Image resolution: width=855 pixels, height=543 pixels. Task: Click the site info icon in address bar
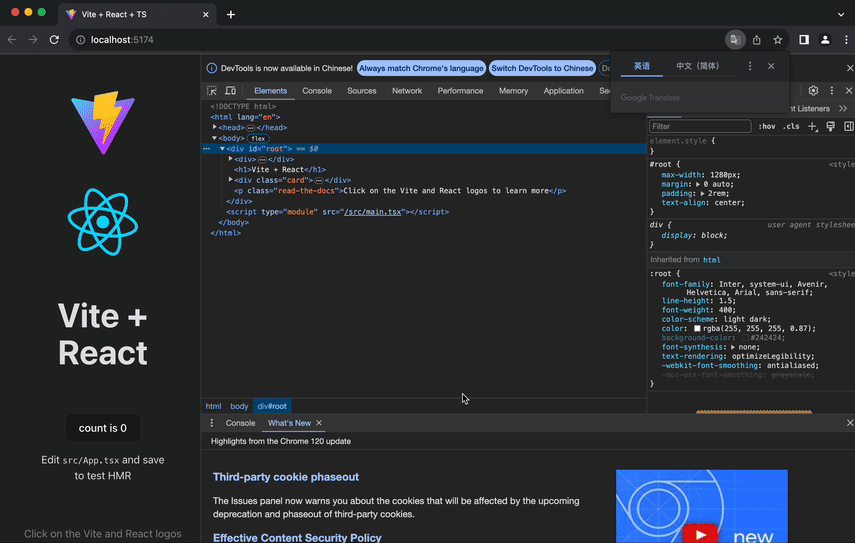click(80, 40)
